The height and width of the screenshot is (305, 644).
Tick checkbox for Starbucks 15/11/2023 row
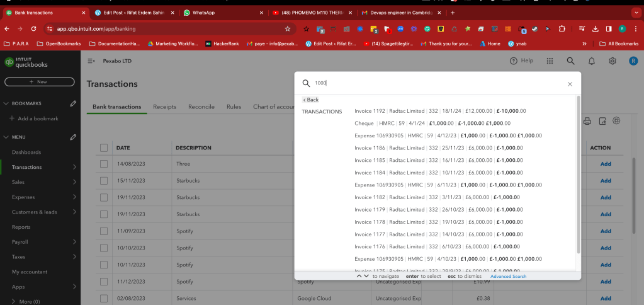tap(103, 181)
